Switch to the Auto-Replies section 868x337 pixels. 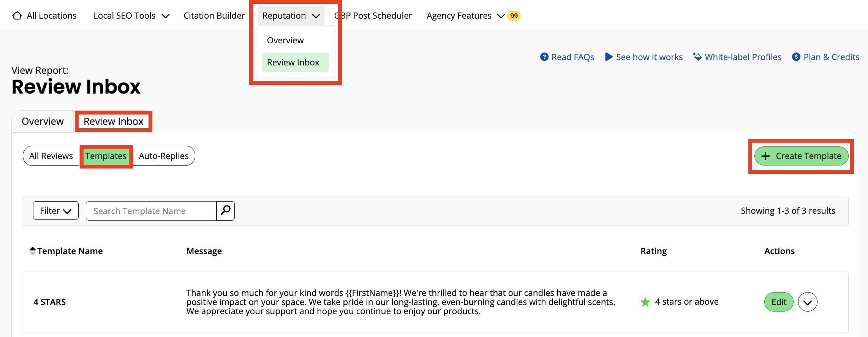[163, 156]
